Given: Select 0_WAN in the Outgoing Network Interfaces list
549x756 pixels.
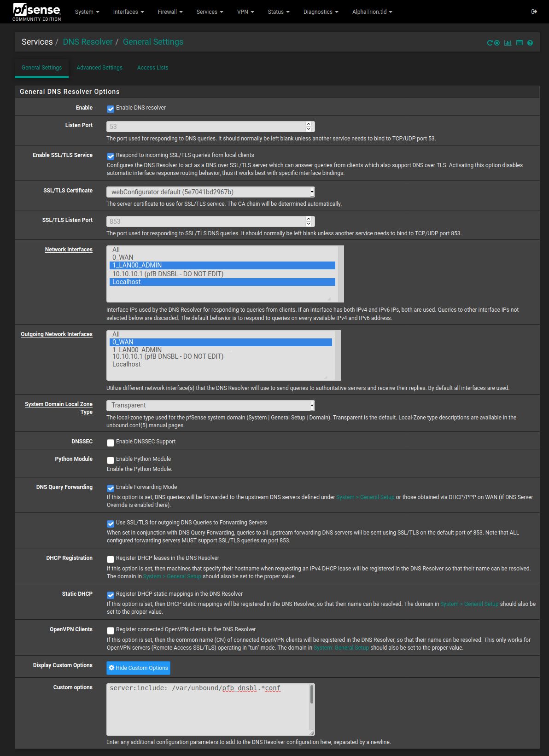Looking at the screenshot, I should pos(221,342).
